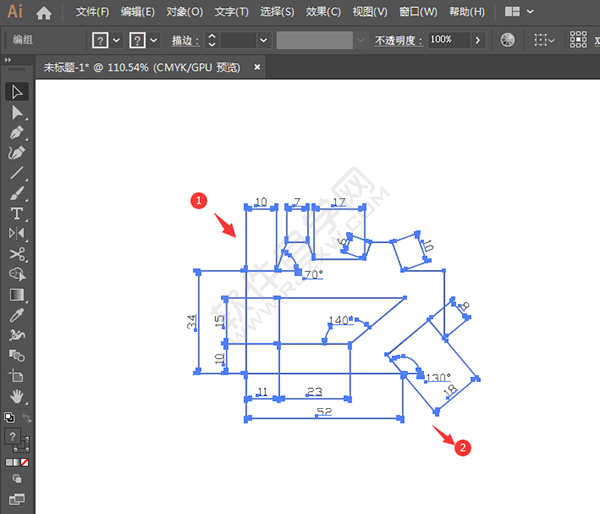Open the fill color dropdown
Image resolution: width=600 pixels, height=514 pixels.
pos(117,40)
